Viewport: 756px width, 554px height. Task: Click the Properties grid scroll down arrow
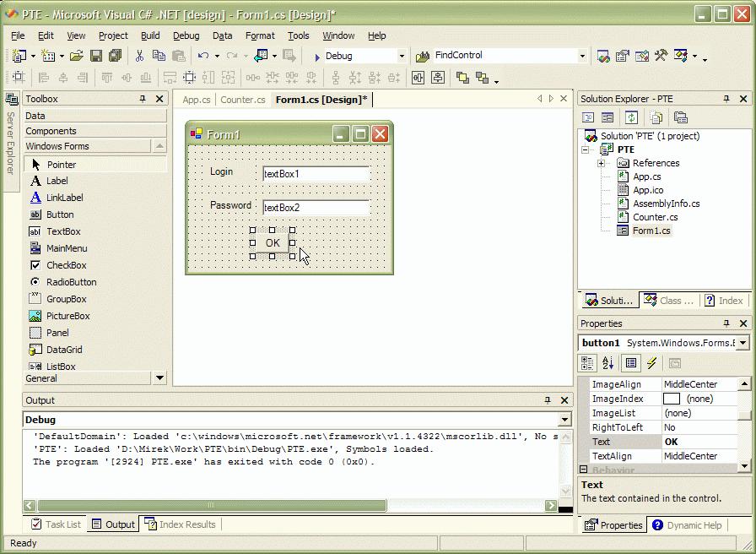click(x=744, y=465)
